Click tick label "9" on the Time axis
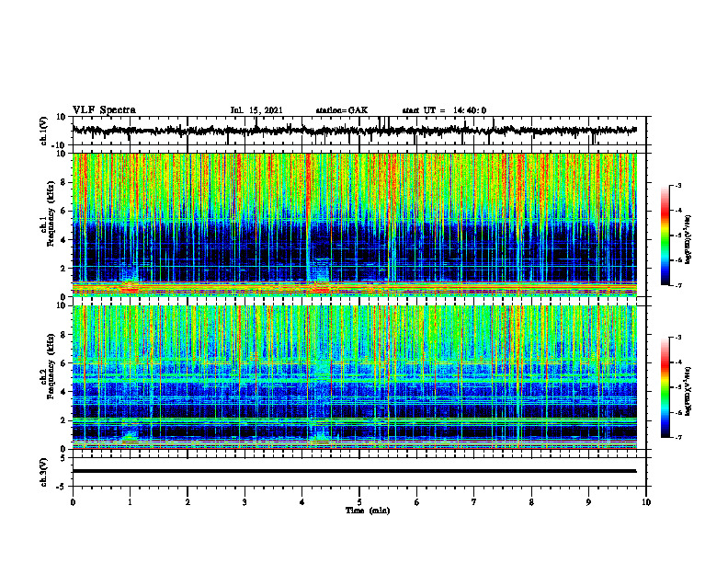This screenshot has height=563, width=728. [x=588, y=502]
